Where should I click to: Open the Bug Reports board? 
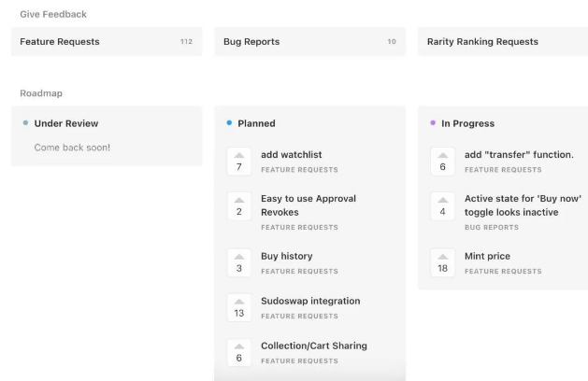(309, 42)
